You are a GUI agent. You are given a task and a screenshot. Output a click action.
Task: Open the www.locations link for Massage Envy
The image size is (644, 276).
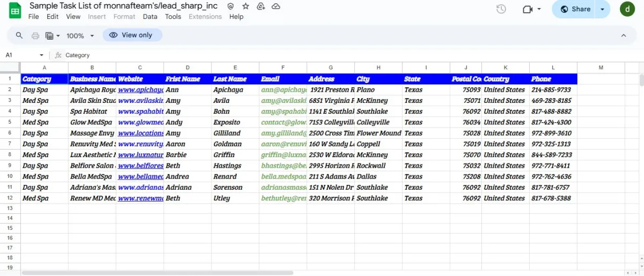pos(141,133)
